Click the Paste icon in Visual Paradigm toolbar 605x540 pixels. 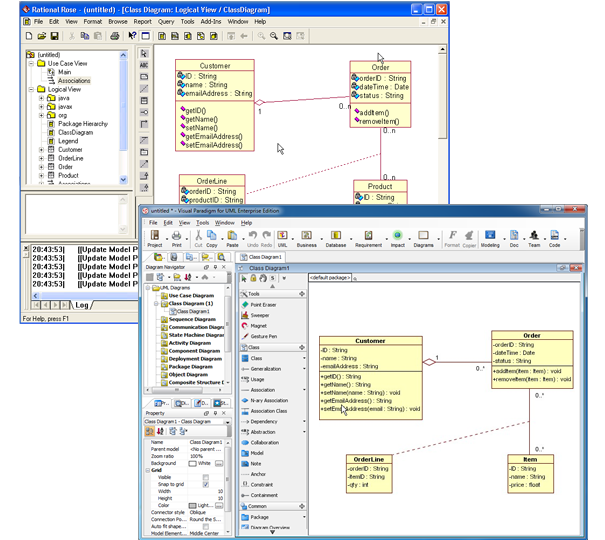pyautogui.click(x=232, y=238)
